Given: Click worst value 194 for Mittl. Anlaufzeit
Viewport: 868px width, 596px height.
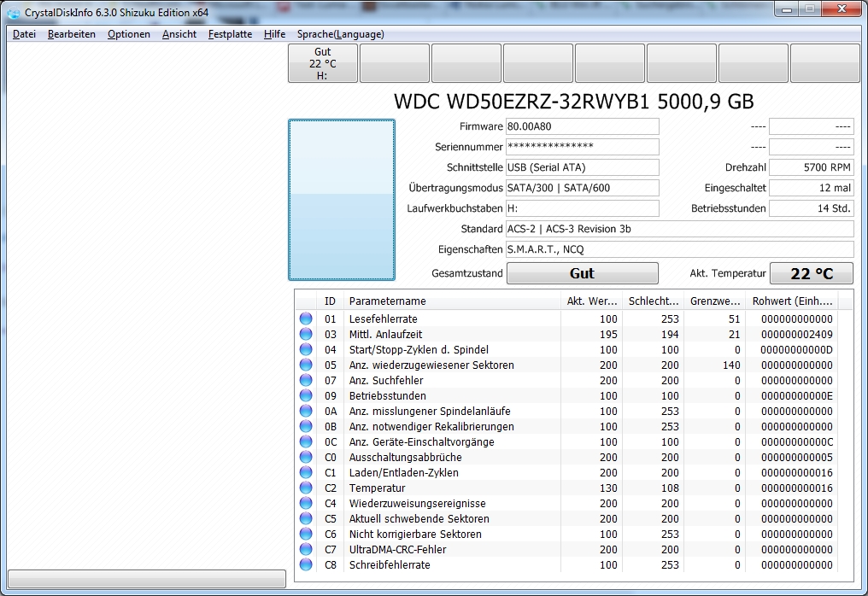Looking at the screenshot, I should pyautogui.click(x=670, y=334).
